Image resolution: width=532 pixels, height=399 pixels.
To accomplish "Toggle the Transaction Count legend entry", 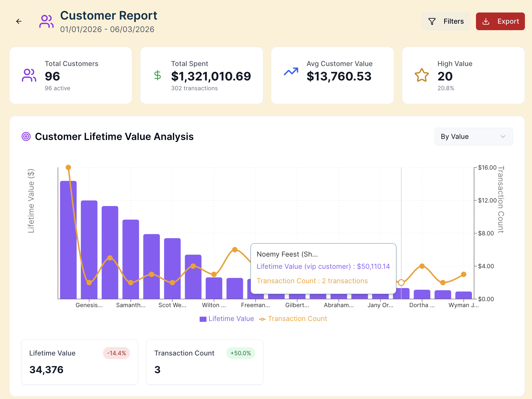I will point(297,319).
